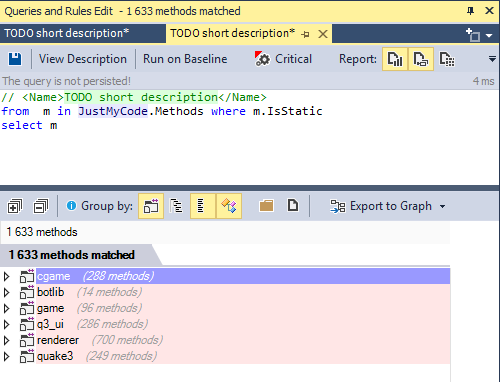Select the cgame project row
The width and height of the screenshot is (500, 382).
pyautogui.click(x=243, y=276)
